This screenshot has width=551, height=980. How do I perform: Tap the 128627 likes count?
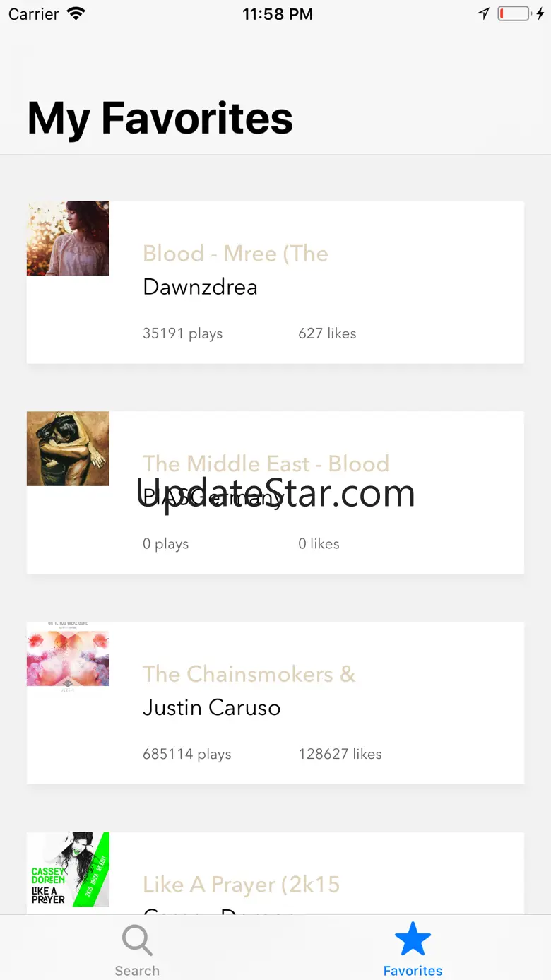click(x=340, y=754)
